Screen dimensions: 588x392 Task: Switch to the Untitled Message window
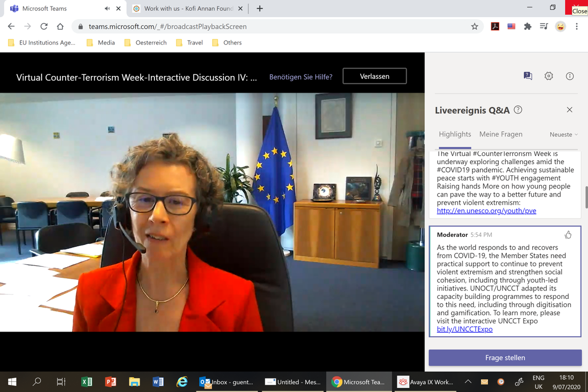tap(293, 382)
